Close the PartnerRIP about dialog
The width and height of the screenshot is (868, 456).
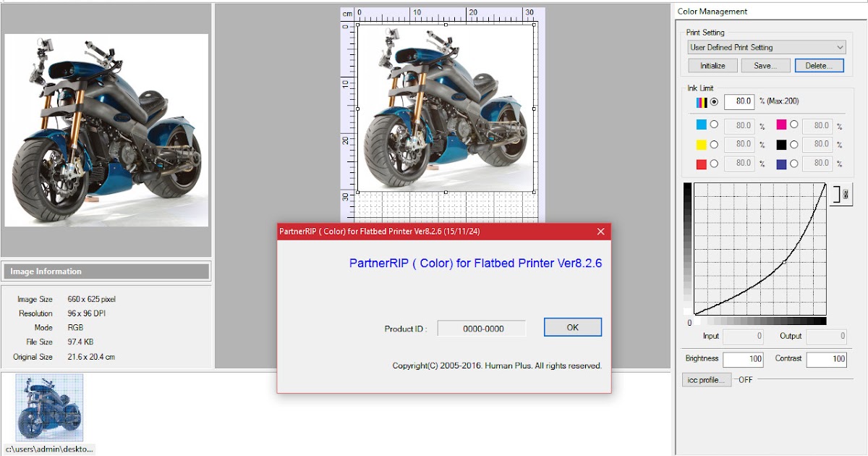point(600,232)
